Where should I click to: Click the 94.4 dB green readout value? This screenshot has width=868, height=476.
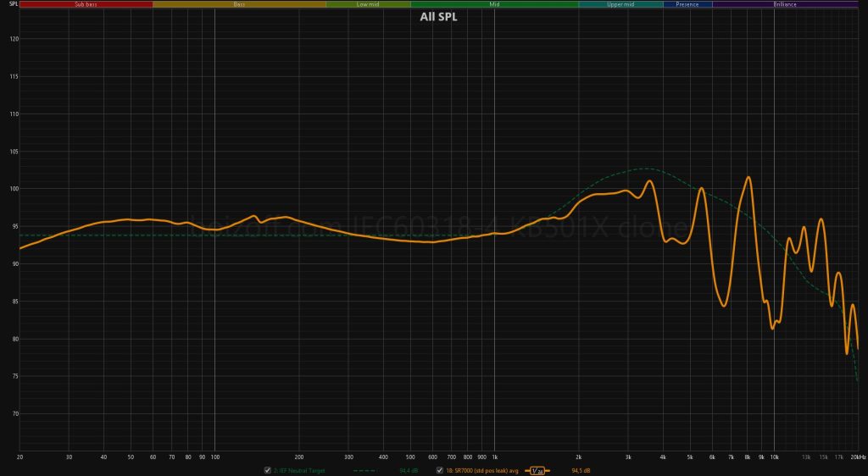point(409,470)
